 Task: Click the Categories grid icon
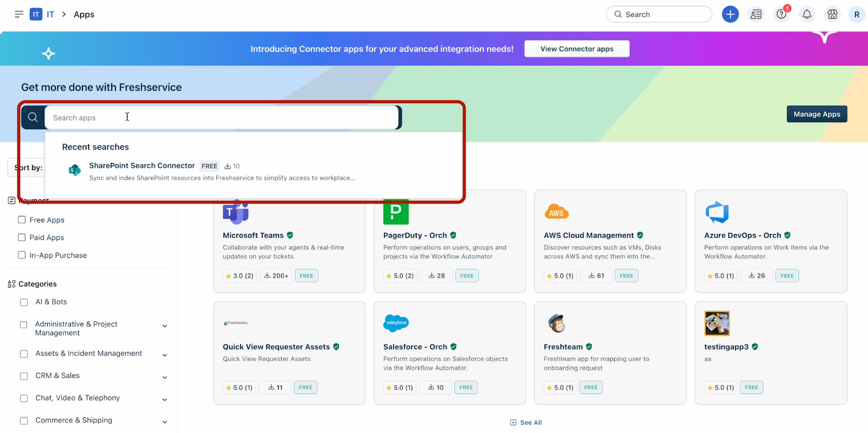11,284
